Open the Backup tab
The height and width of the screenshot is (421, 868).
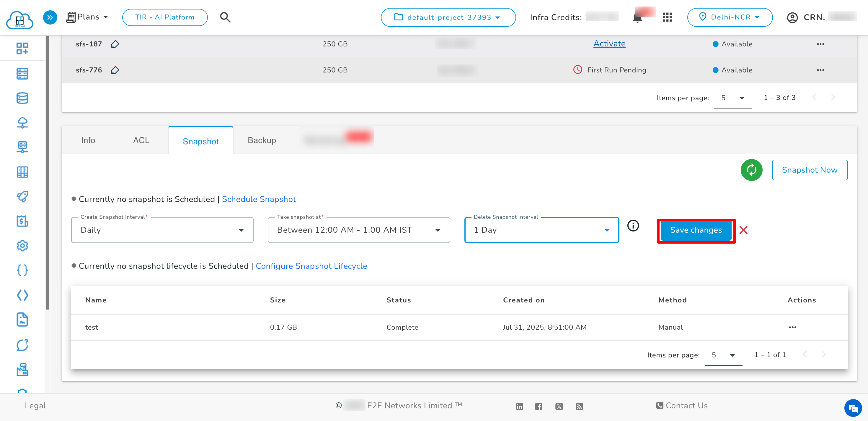[262, 140]
